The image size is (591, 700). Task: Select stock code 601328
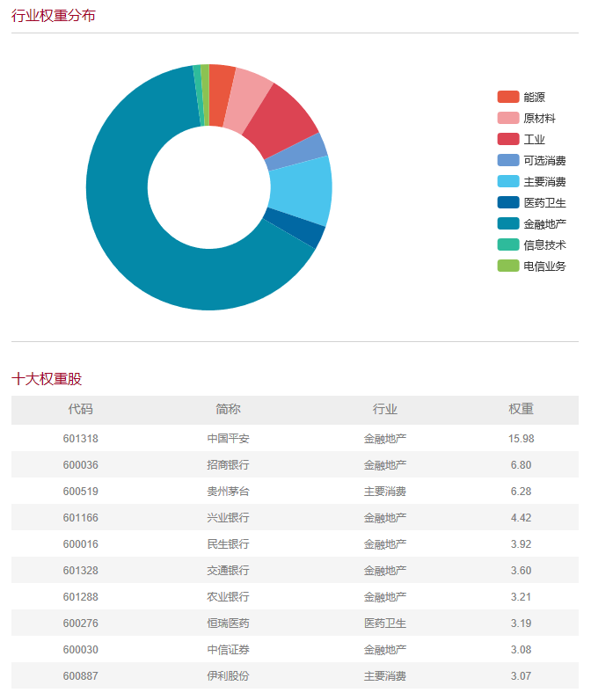coord(80,570)
